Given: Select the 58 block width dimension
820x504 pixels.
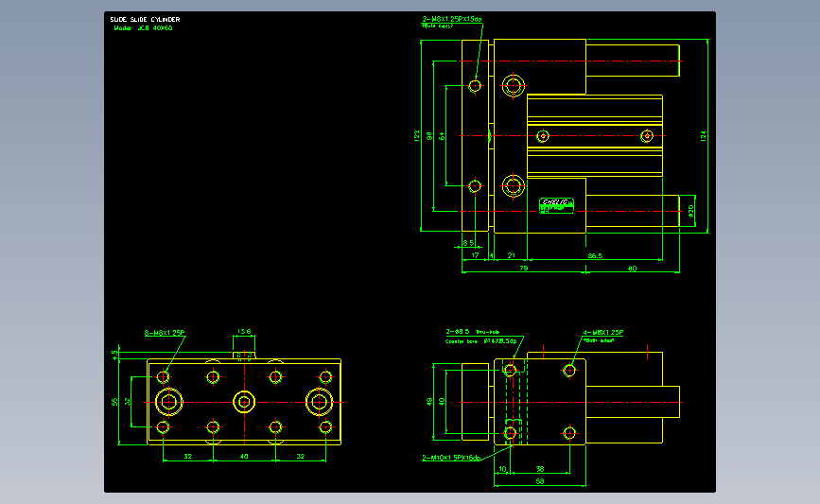Looking at the screenshot, I should 540,481.
